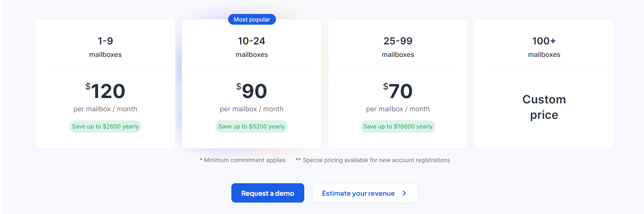Click the $120 price figure

105,91
